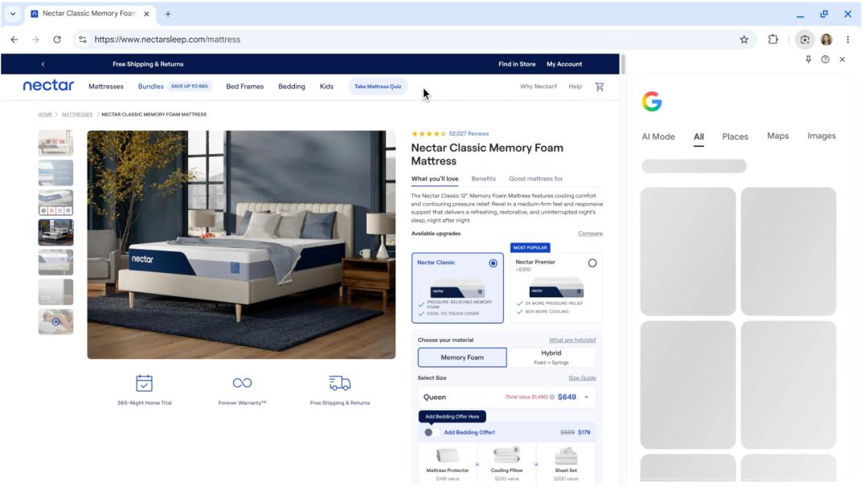Click the Google Lens icon in toolbar
Image resolution: width=868 pixels, height=489 pixels.
(805, 39)
